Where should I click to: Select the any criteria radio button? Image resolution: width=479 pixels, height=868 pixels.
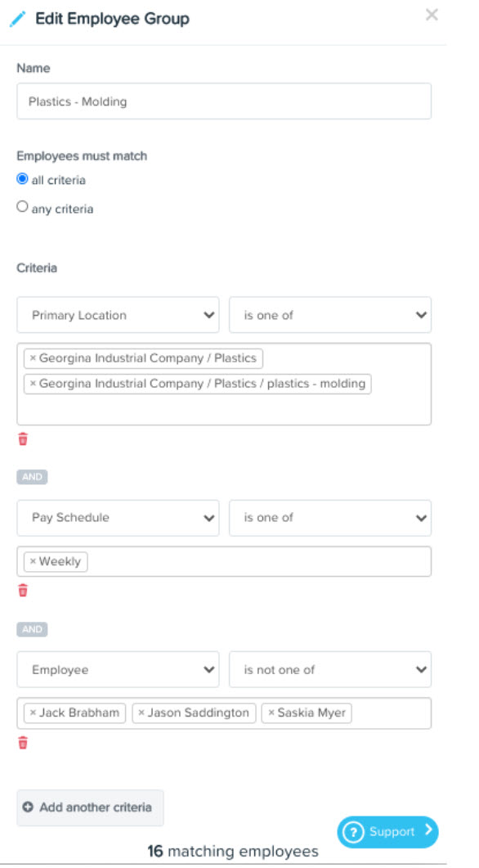22,206
